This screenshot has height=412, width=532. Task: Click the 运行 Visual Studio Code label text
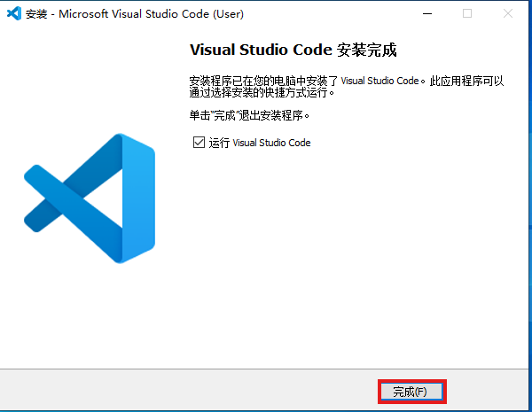[259, 143]
